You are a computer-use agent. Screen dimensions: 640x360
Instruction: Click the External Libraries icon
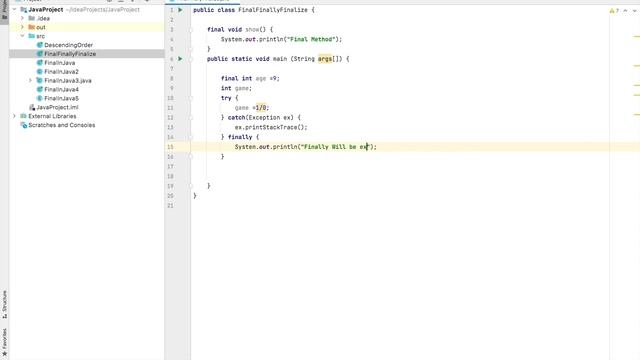pos(23,116)
